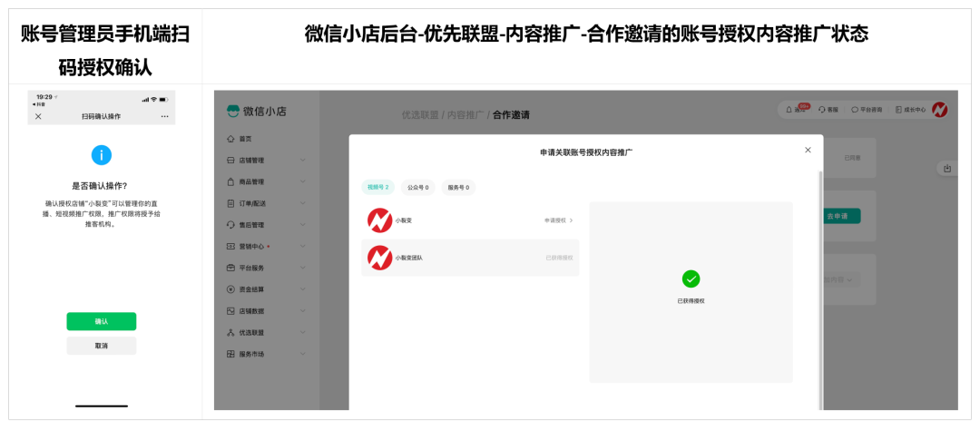The width and height of the screenshot is (980, 430).
Task: Tap the 取消 button on phone
Action: (x=102, y=346)
